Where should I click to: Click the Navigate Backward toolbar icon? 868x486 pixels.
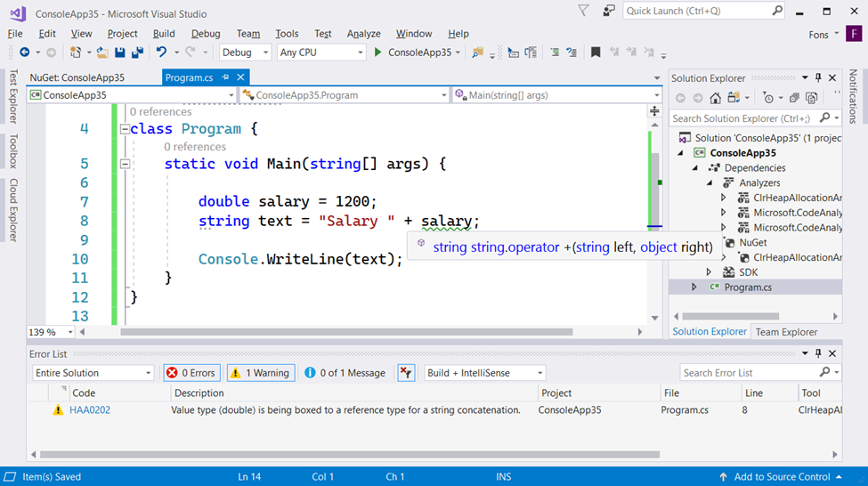(x=24, y=52)
